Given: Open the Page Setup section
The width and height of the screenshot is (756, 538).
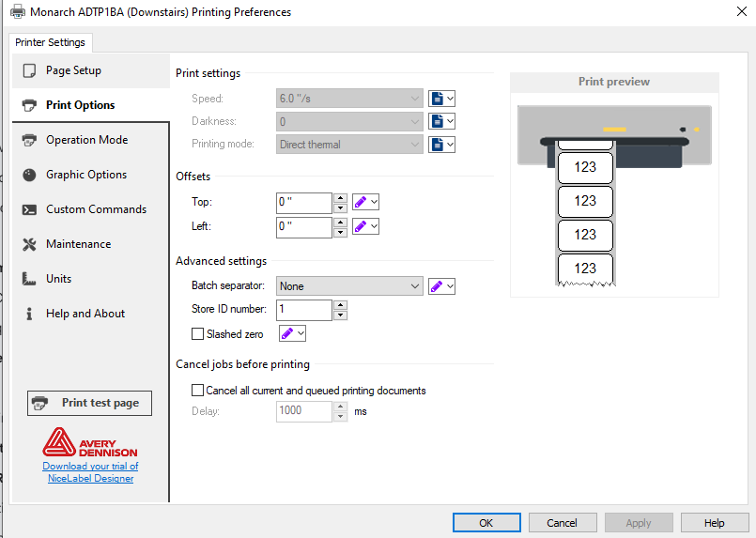Looking at the screenshot, I should tap(73, 70).
